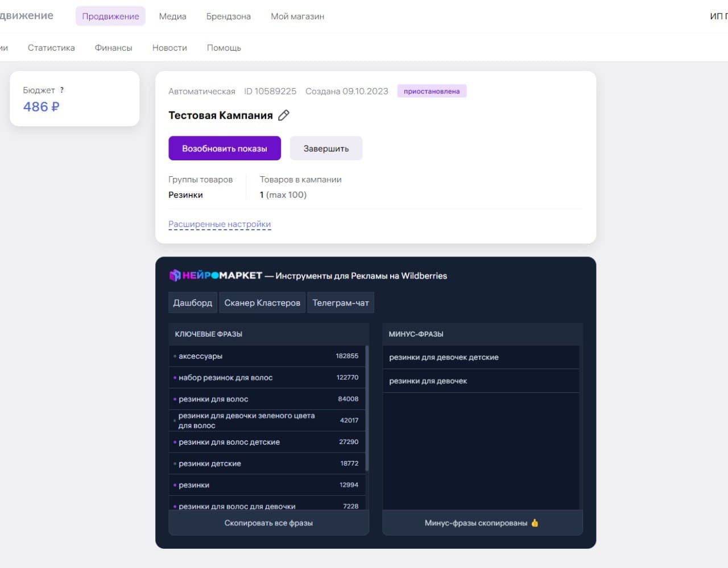728x568 pixels.
Task: Edit campaign name with pencil icon
Action: [284, 115]
